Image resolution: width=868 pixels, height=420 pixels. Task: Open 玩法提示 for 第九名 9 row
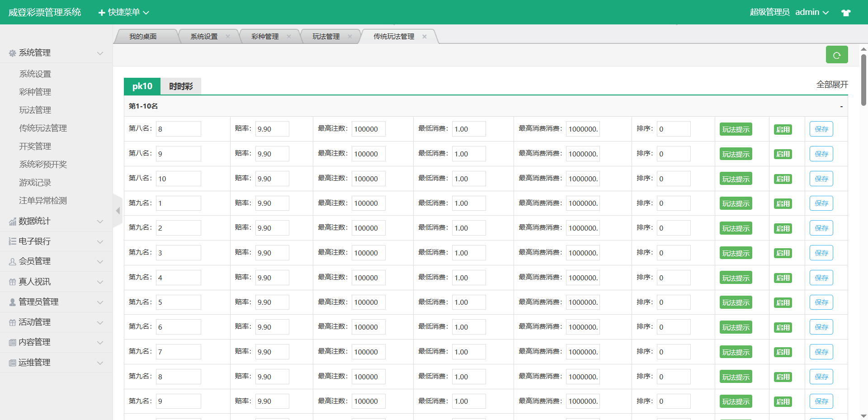pyautogui.click(x=736, y=401)
